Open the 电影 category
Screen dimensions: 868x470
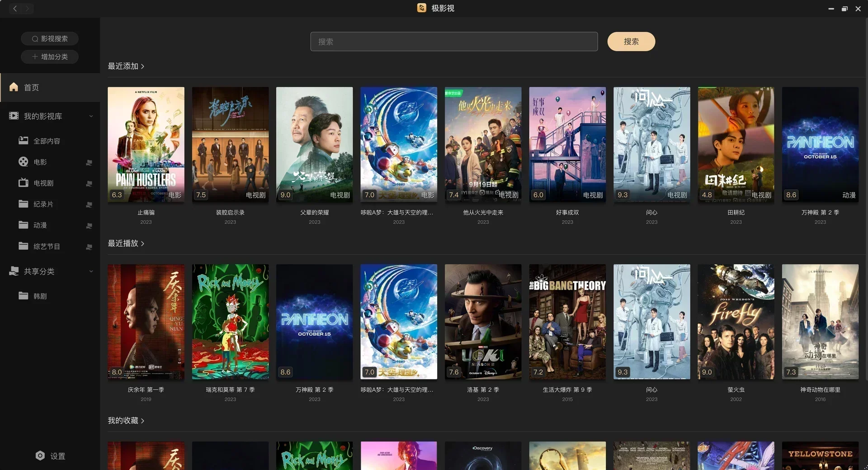50,162
